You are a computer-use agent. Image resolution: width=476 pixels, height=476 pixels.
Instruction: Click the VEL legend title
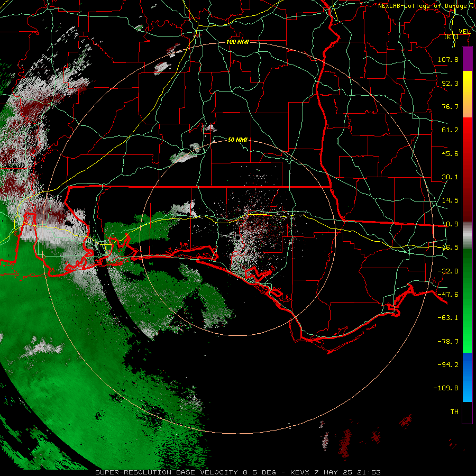(x=464, y=32)
